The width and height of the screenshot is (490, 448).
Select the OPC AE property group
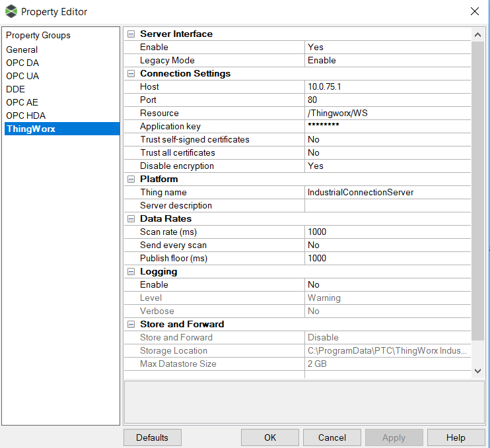coord(22,102)
